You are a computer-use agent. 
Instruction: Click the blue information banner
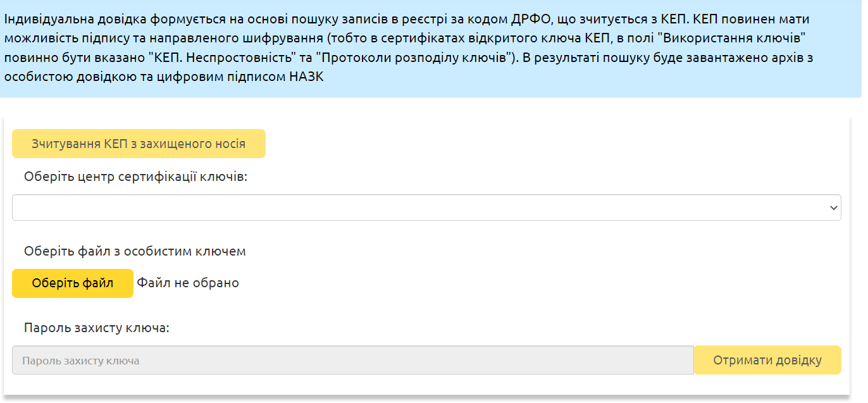click(431, 49)
